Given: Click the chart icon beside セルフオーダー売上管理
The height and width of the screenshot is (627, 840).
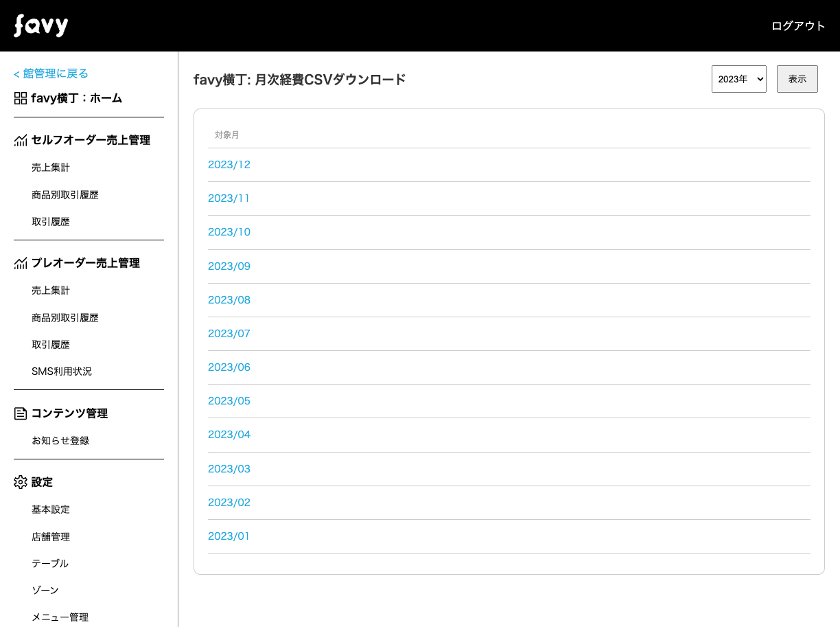Looking at the screenshot, I should [x=21, y=140].
